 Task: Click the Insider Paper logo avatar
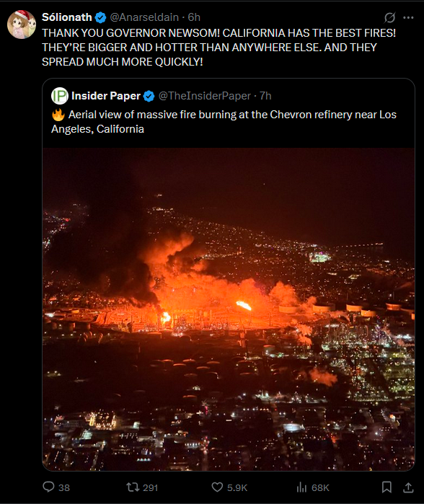60,96
